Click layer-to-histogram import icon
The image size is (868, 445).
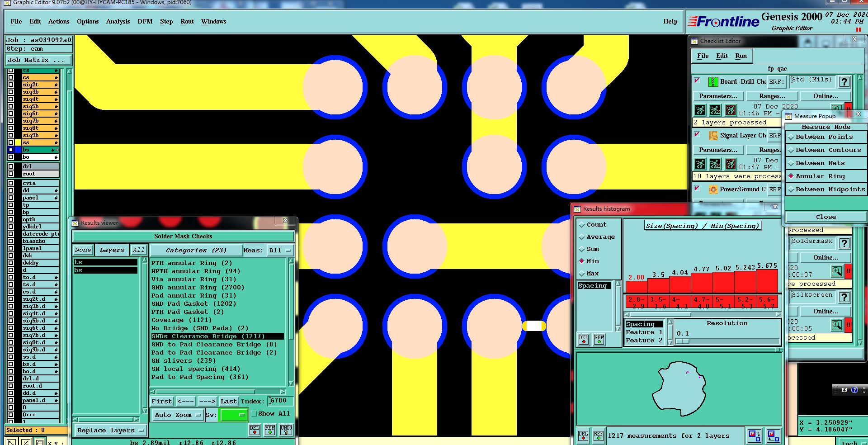[774, 436]
